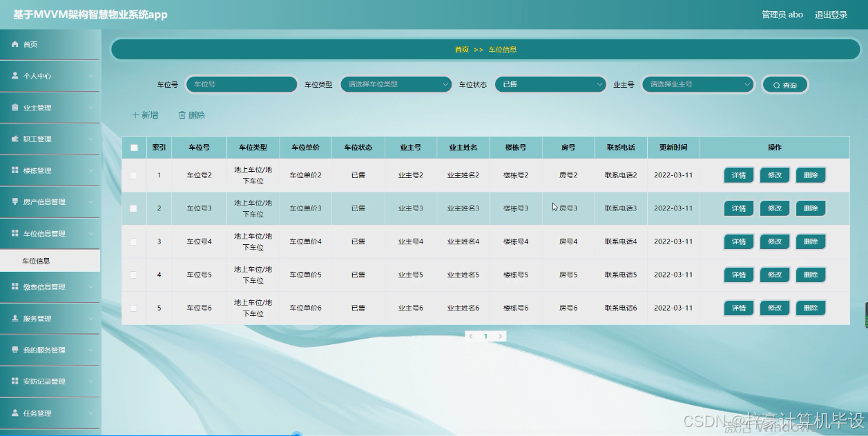The image size is (868, 436).
Task: Click 修改 for row 车位号6
Action: 775,308
